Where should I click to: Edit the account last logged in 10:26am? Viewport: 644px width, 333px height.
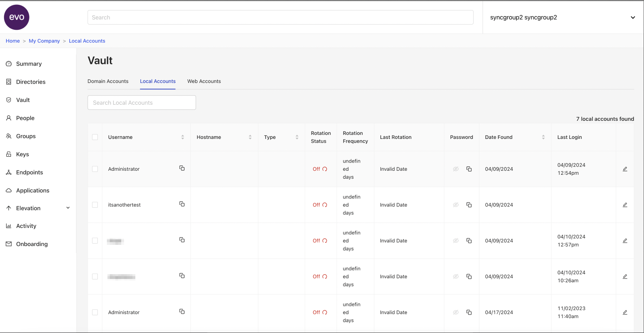625,277
